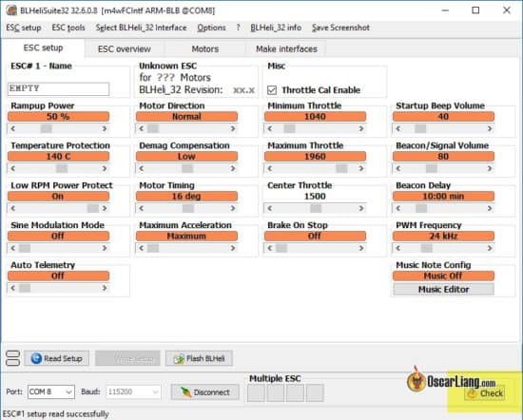Open the ESC tools menu
Viewport: 523px width, 420px height.
click(x=68, y=28)
